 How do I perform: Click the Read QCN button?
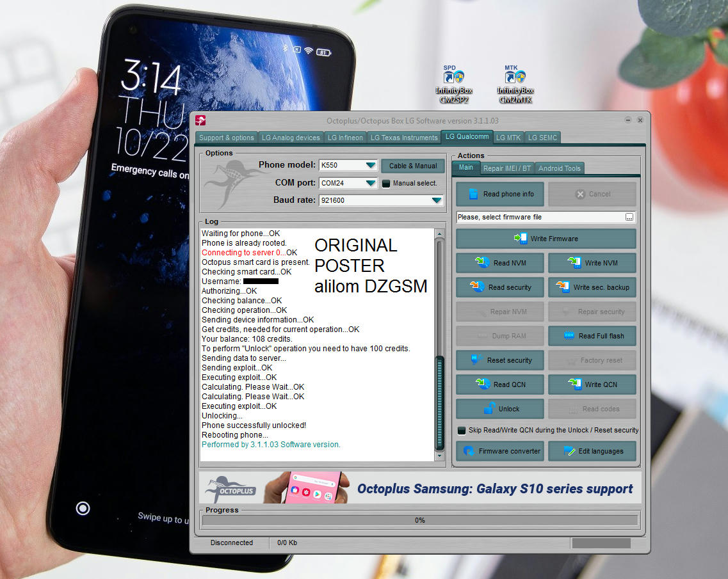[x=500, y=384]
